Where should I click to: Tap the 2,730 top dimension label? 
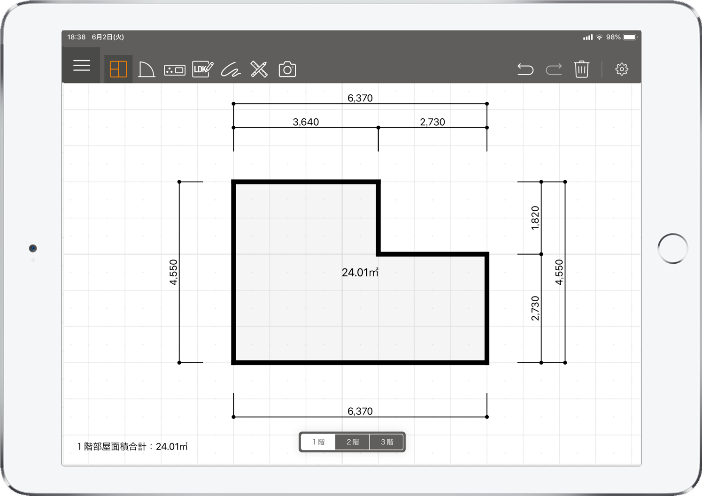(x=433, y=122)
